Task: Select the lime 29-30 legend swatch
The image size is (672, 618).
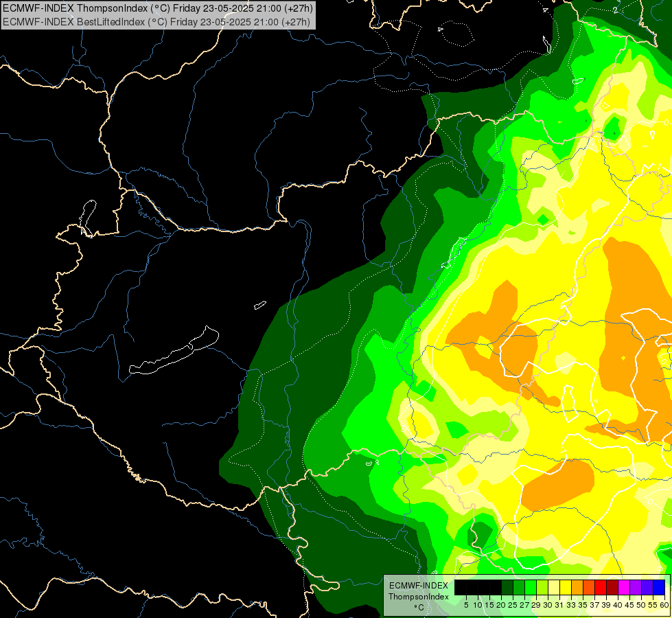Action: pos(542,587)
